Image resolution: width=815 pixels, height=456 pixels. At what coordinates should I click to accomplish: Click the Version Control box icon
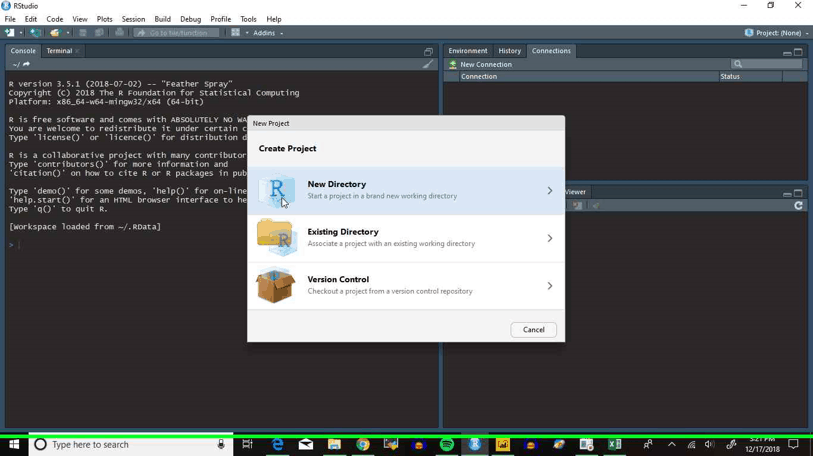coord(275,285)
